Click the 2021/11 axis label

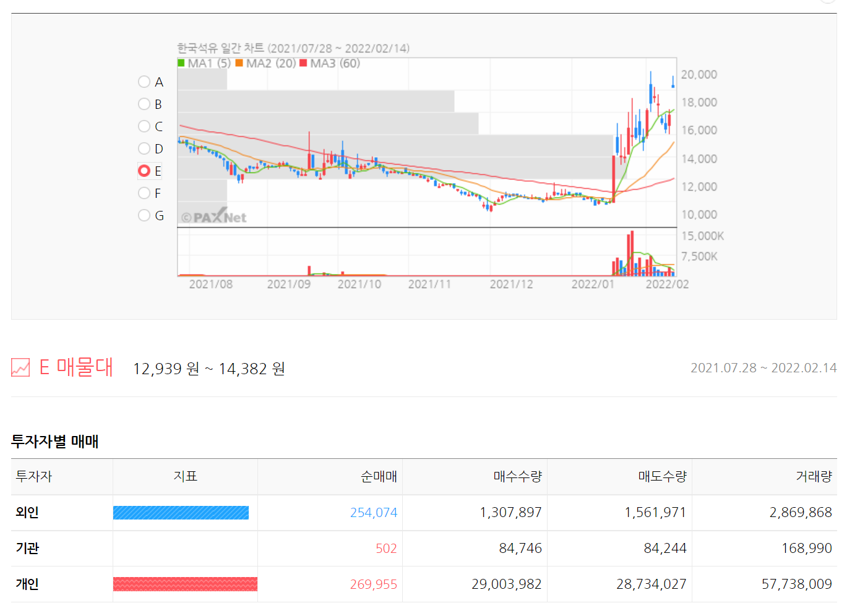point(429,284)
